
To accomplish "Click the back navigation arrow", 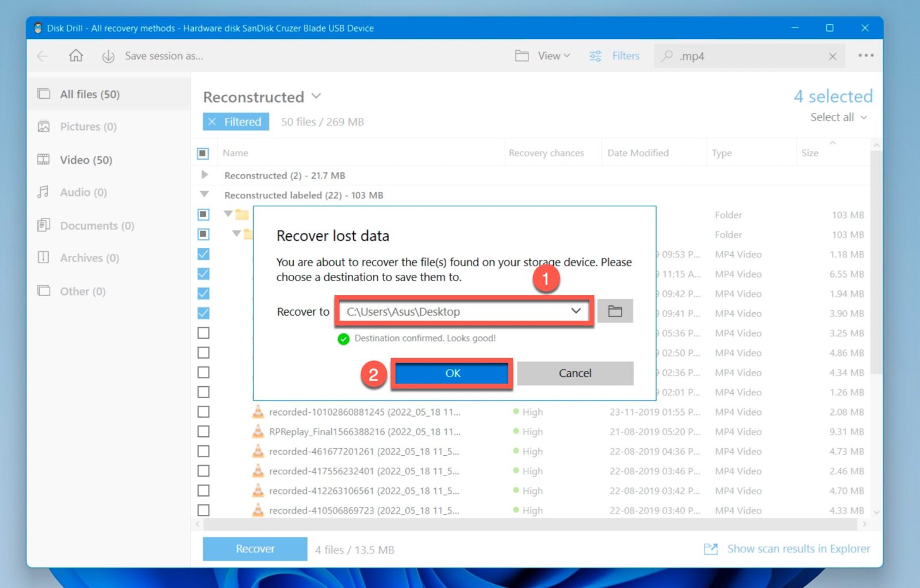I will 42,56.
